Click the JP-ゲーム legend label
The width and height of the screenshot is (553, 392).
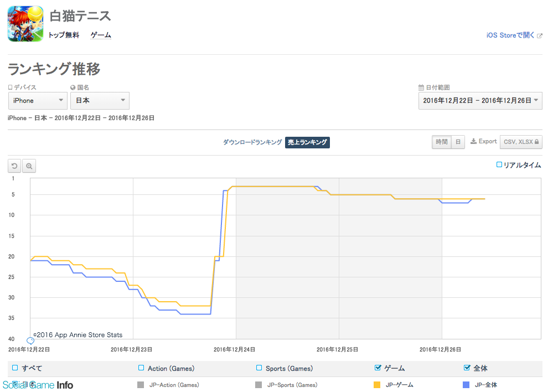[x=399, y=385]
